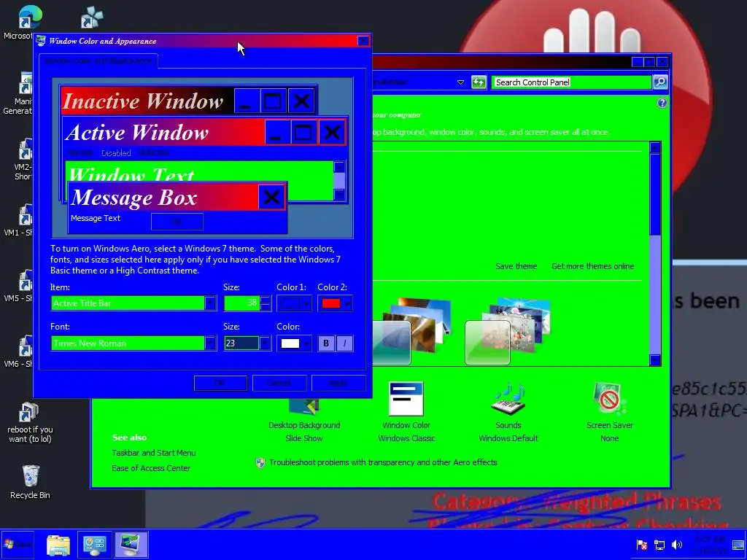Screen dimensions: 747x560
Task: Click the Save theme link
Action: (516, 266)
